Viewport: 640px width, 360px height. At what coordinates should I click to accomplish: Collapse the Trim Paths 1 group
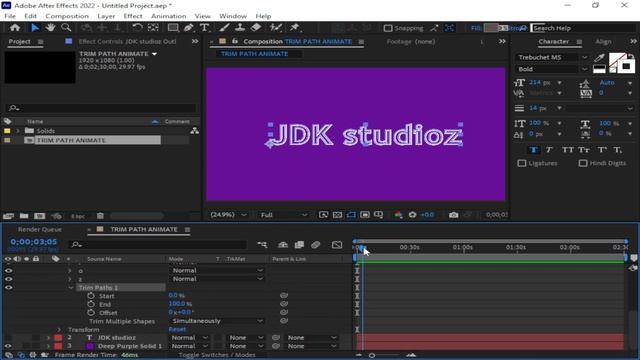[x=71, y=287]
